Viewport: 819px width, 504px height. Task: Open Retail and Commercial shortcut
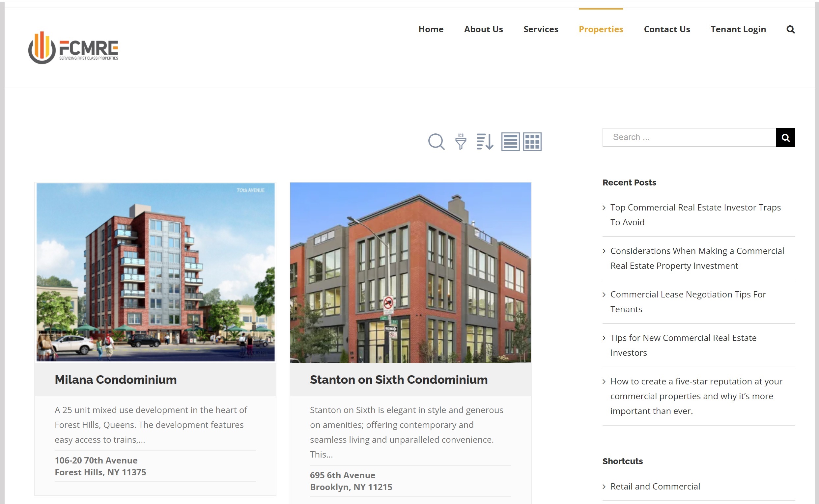point(655,486)
